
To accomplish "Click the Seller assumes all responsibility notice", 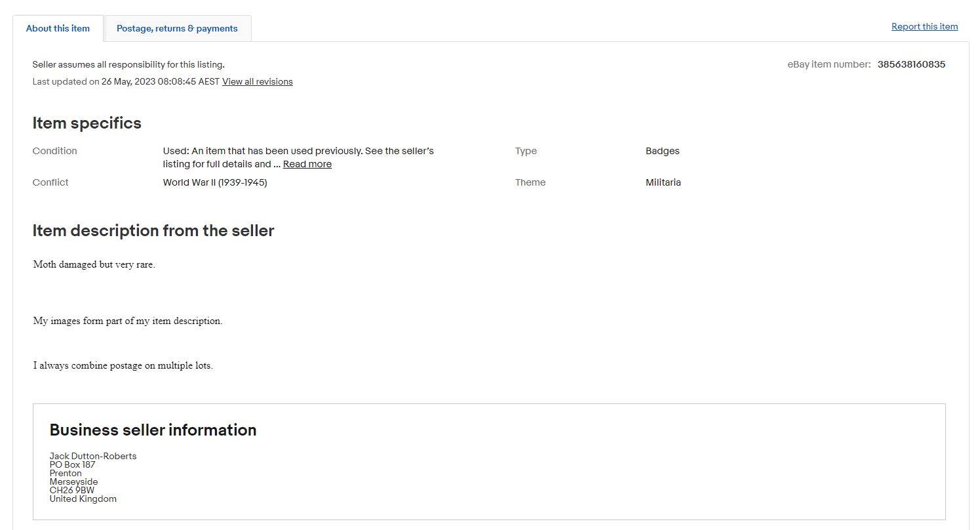I will coord(128,64).
